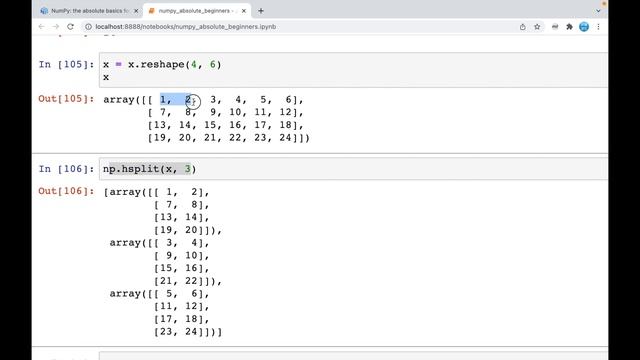Open the Extensions puzzle menu
The height and width of the screenshot is (360, 640).
[x=569, y=27]
